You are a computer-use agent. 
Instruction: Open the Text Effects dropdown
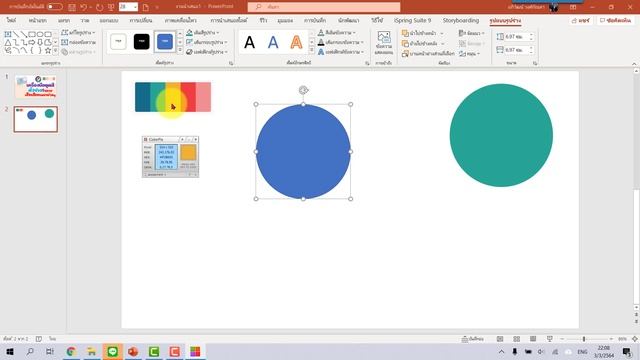[340, 52]
